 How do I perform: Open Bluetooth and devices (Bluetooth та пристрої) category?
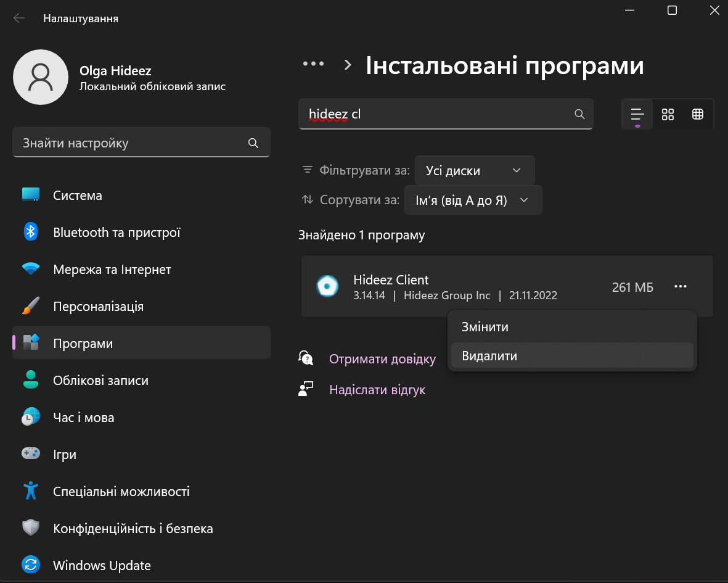click(x=141, y=232)
